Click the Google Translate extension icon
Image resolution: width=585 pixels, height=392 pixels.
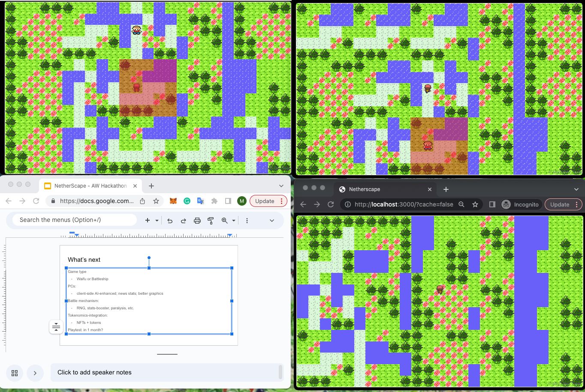[x=200, y=201]
